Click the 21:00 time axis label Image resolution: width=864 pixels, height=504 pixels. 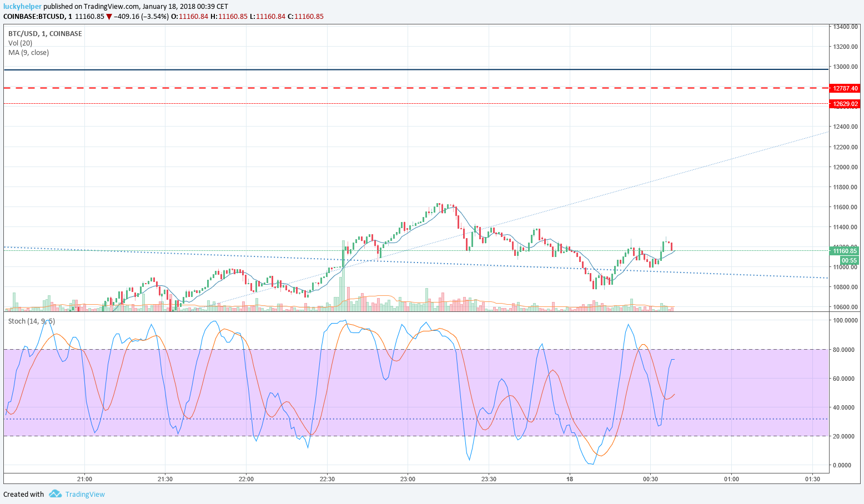(x=84, y=479)
